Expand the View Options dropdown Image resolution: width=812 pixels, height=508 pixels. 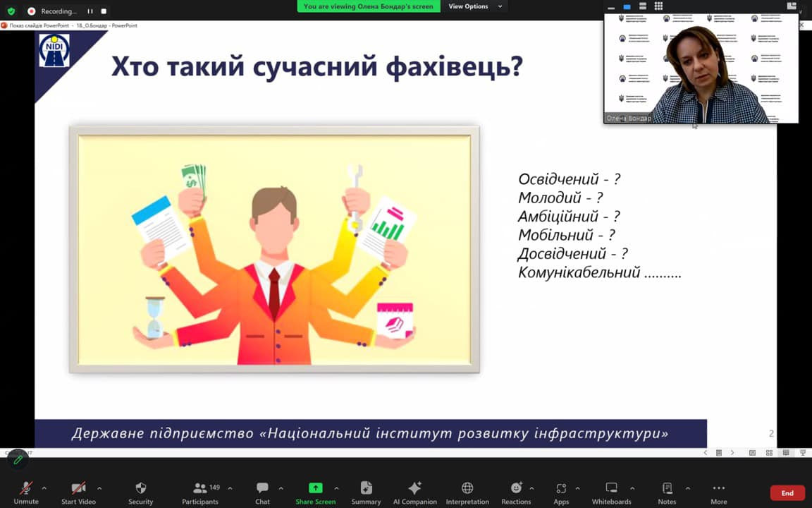point(476,6)
